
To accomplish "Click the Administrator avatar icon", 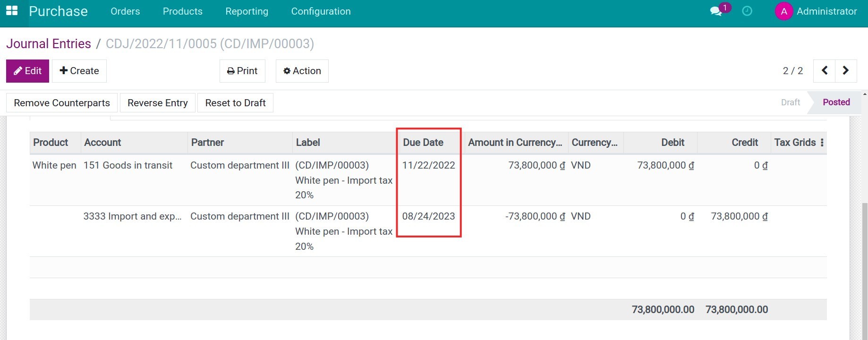I will [x=783, y=11].
